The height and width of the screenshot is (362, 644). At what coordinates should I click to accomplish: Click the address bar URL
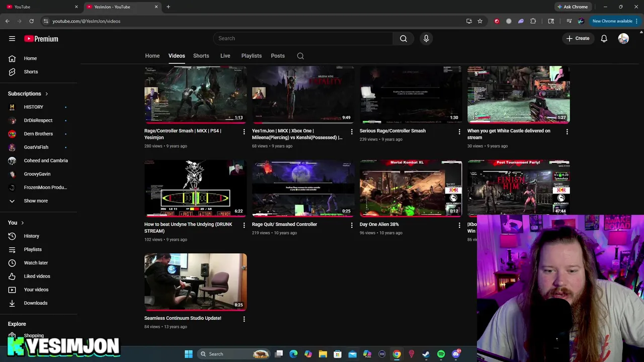click(87, 21)
